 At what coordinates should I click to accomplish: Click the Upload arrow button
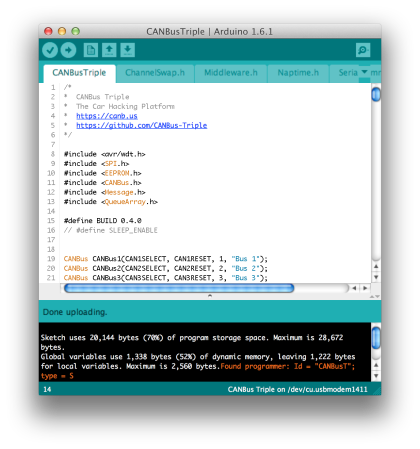coord(68,50)
